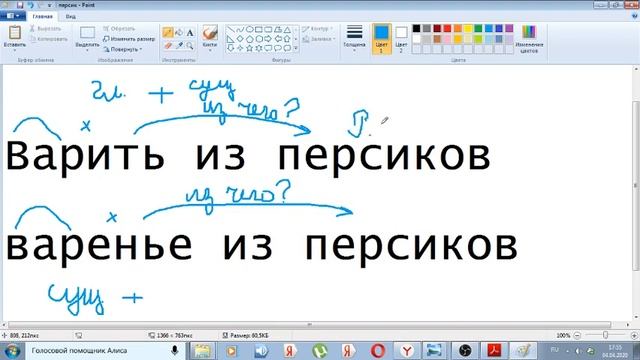Activate Color 2 (Цвет 2)
Screen dimensions: 640x360
pyautogui.click(x=401, y=39)
